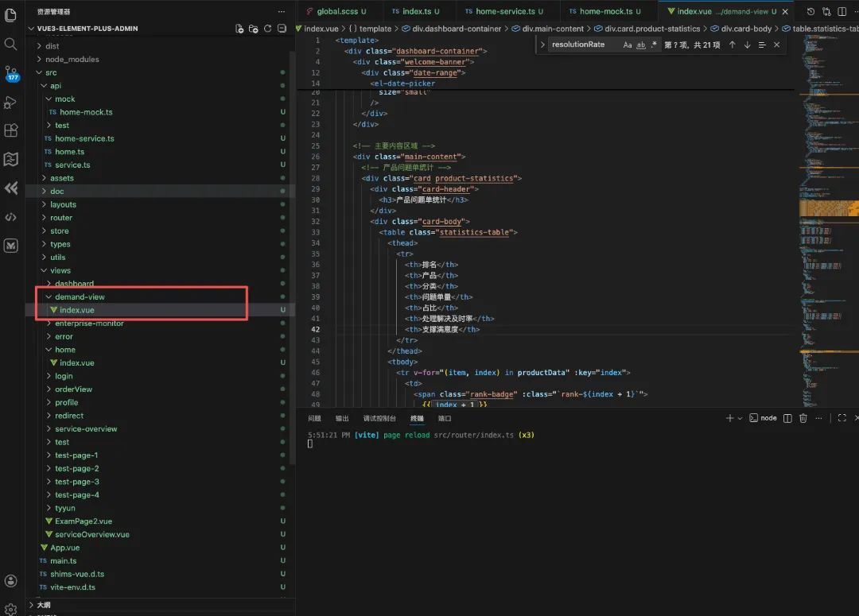Open ExamPage2.vue file
Viewport: 859px width, 616px height.
click(84, 521)
